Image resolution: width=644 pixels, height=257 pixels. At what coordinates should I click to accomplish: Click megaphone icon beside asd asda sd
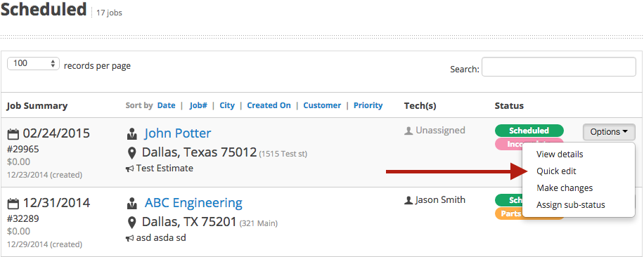tap(130, 238)
